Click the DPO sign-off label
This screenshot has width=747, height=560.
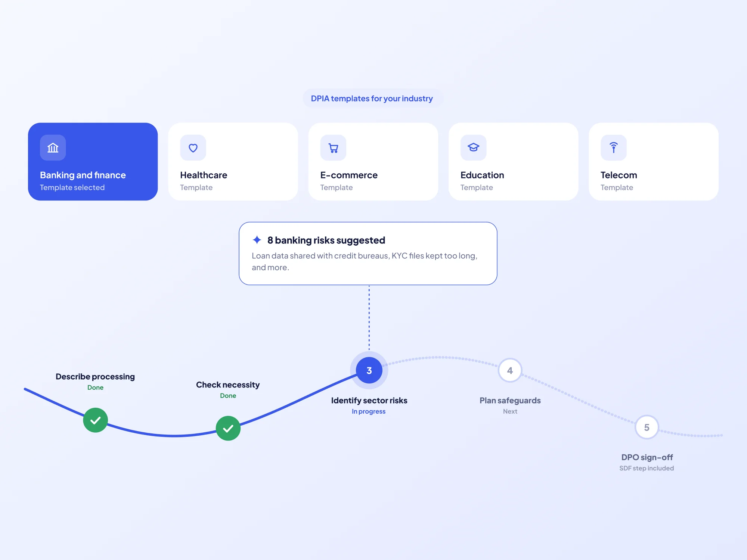point(647,457)
